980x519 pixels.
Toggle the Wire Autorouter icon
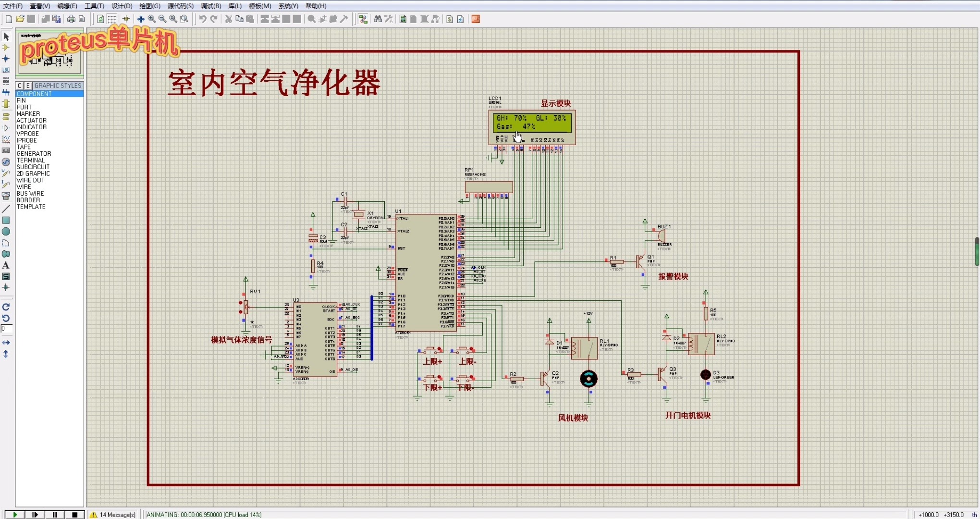point(363,19)
